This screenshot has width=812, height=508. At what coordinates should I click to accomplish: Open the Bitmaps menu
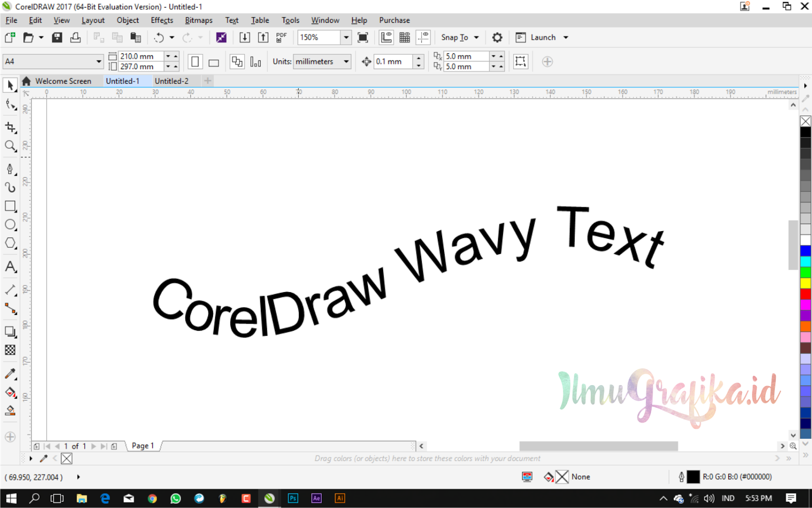tap(198, 20)
